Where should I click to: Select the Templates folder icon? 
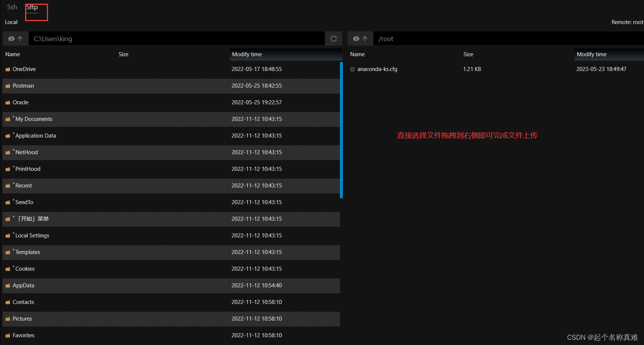[8, 252]
